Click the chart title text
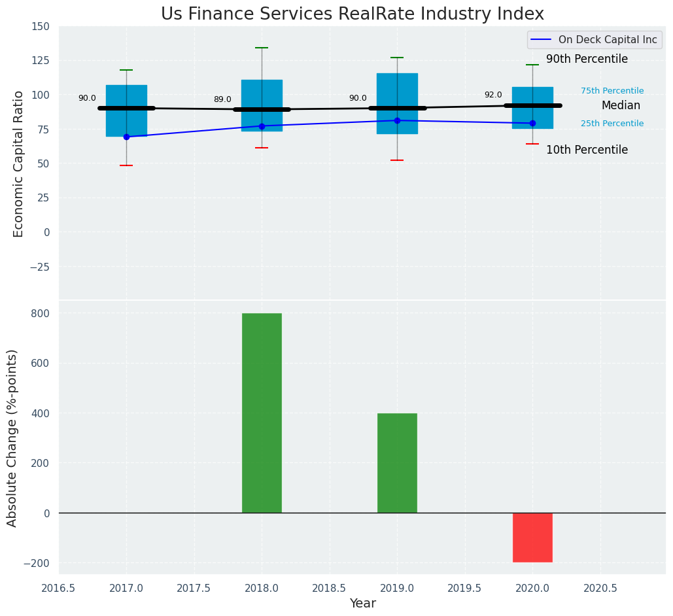The image size is (673, 616). coord(353,14)
